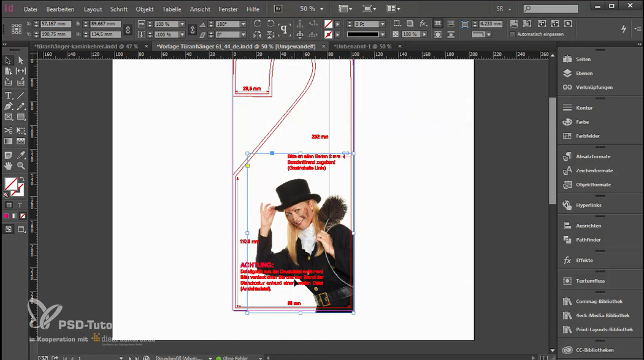This screenshot has width=644, height=360.
Task: Select the Hand tool
Action: pos(8,166)
